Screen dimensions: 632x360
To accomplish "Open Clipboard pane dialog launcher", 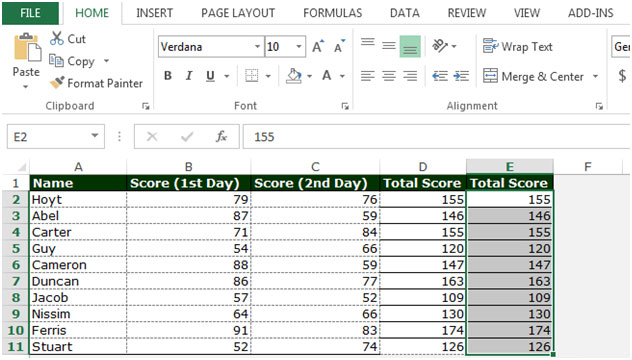I will pyautogui.click(x=146, y=106).
